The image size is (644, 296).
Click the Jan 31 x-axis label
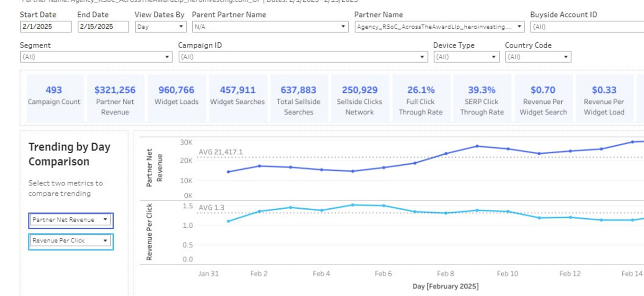(x=209, y=274)
